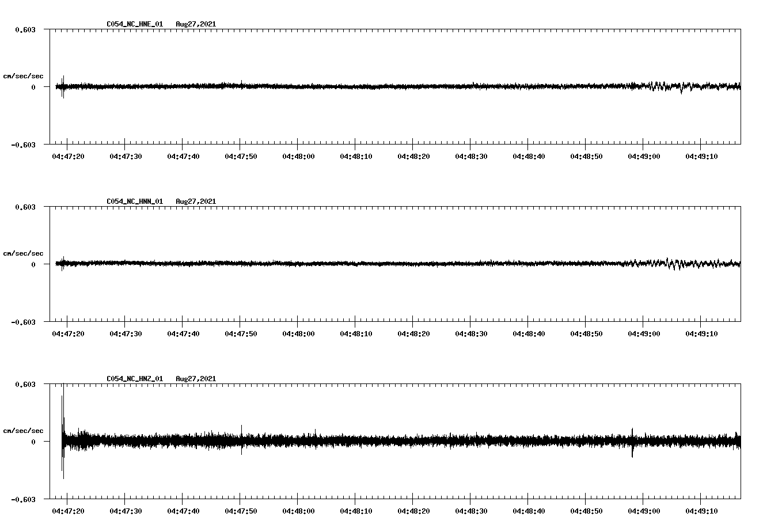Click the 04:47:40 time label under HNN plot

(x=183, y=333)
